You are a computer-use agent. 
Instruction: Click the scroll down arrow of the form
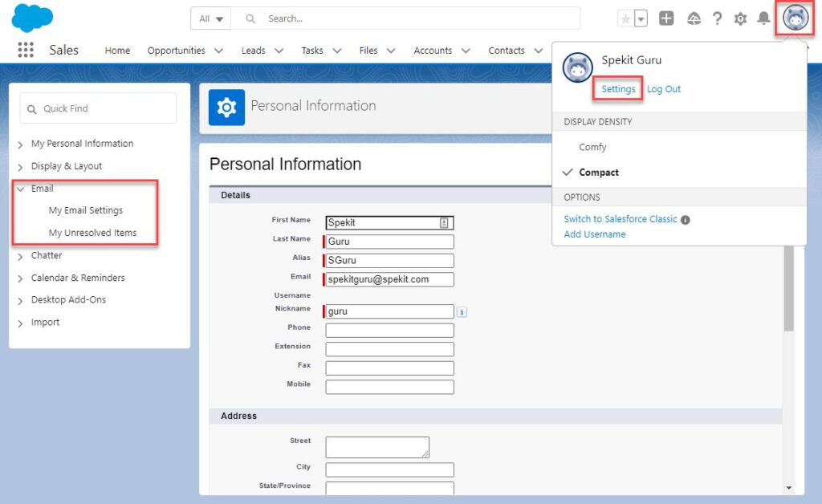click(788, 488)
